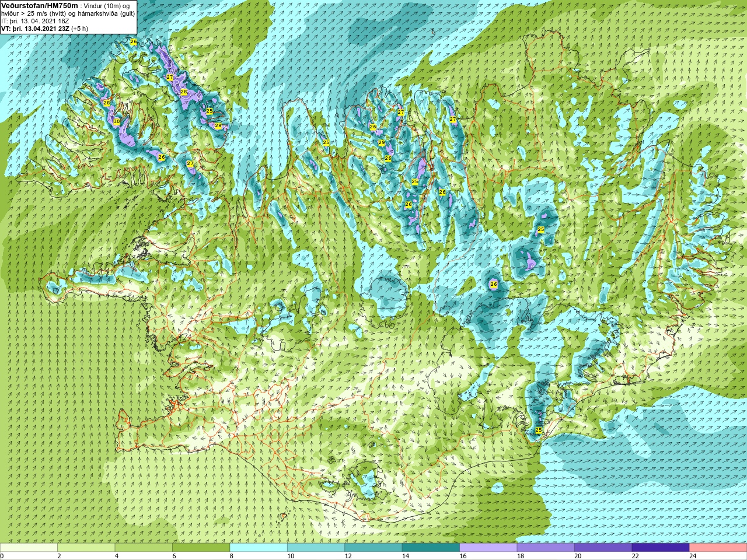The height and width of the screenshot is (560, 747).
Task: Click the 14–16 m/s dark teal legend swatch
Action: [x=431, y=548]
